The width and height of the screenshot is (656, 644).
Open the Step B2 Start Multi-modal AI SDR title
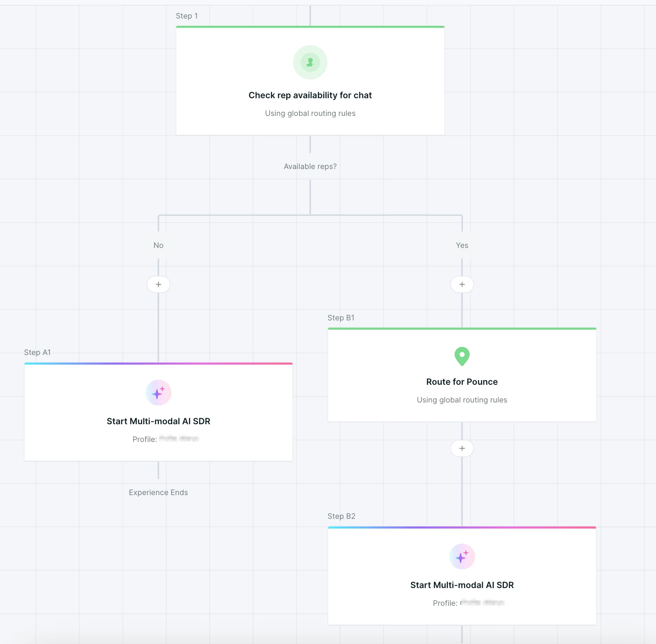pos(462,585)
